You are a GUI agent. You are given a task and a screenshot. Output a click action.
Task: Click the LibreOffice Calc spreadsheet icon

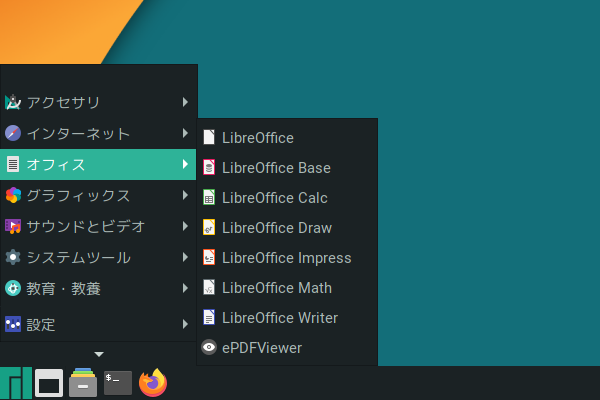pyautogui.click(x=209, y=197)
